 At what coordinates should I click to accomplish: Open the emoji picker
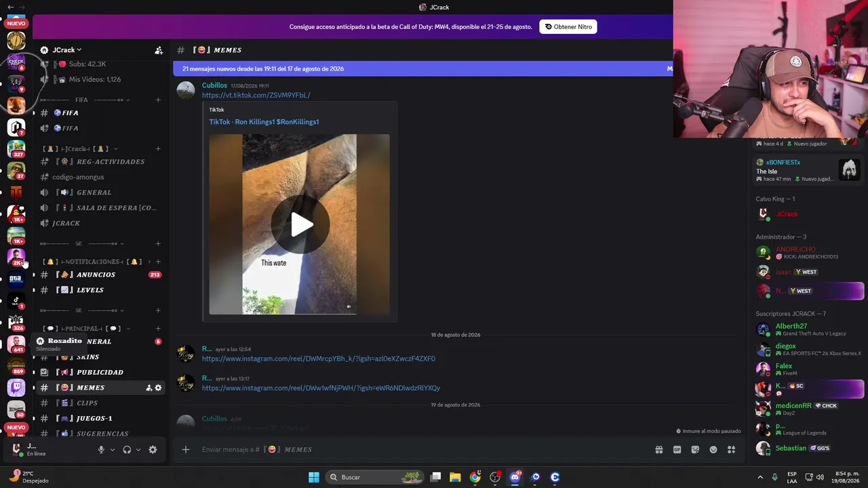click(713, 449)
